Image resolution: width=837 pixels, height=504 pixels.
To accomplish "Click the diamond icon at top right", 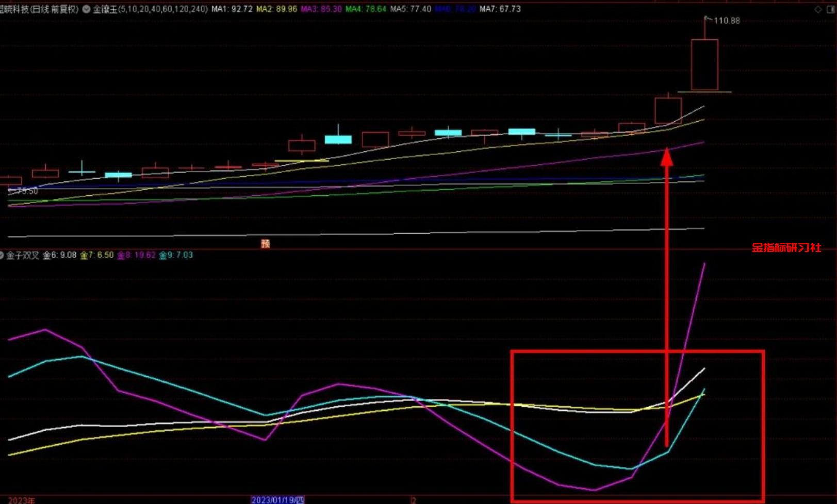I will 818,9.
